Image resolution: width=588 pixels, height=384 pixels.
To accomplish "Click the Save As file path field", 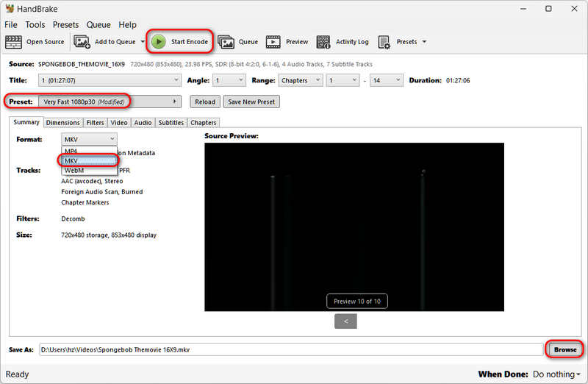I will [291, 349].
